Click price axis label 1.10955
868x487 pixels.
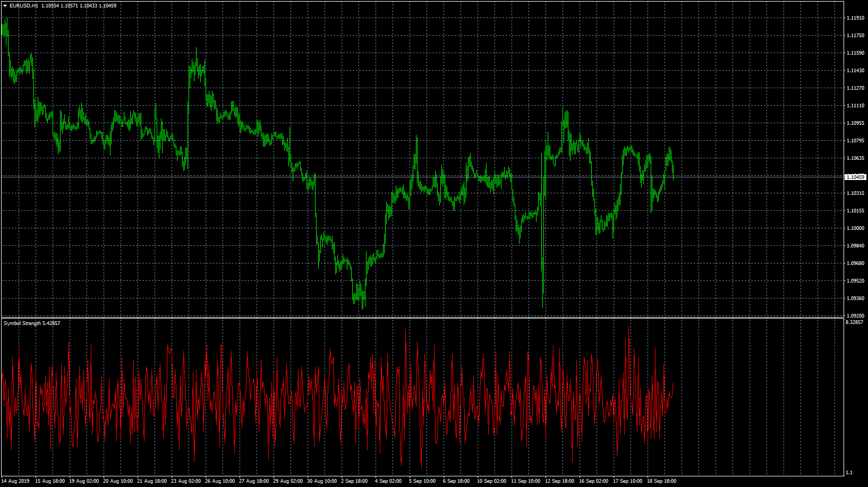tap(855, 123)
